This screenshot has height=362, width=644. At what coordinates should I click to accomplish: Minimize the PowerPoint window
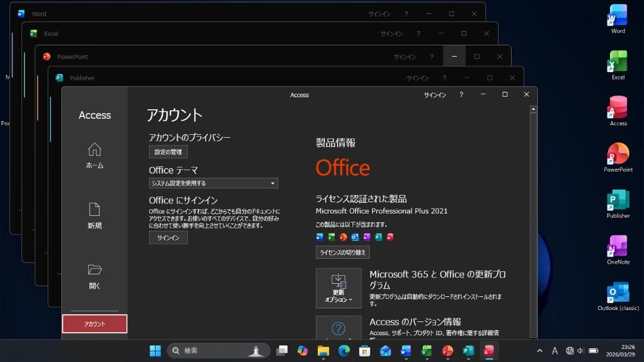click(x=454, y=56)
